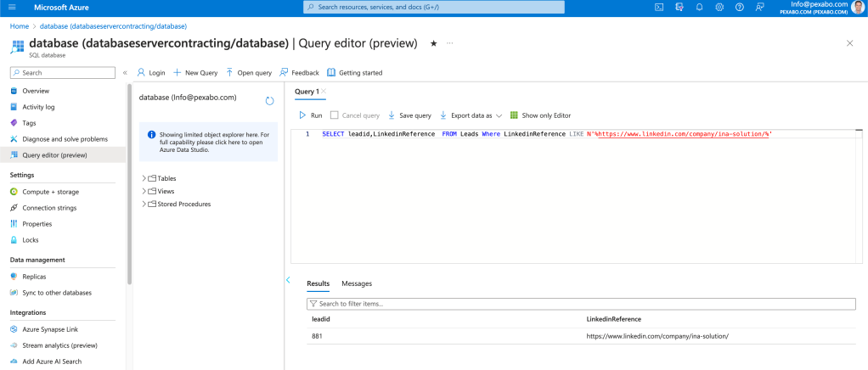The width and height of the screenshot is (868, 370).
Task: Open Tags in the sidebar
Action: point(29,123)
